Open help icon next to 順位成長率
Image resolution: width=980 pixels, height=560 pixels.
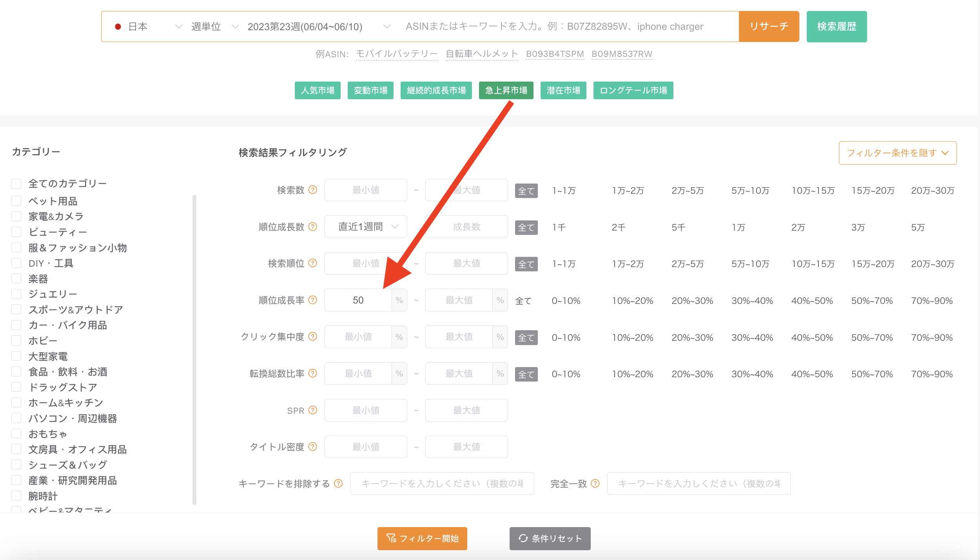coord(312,300)
